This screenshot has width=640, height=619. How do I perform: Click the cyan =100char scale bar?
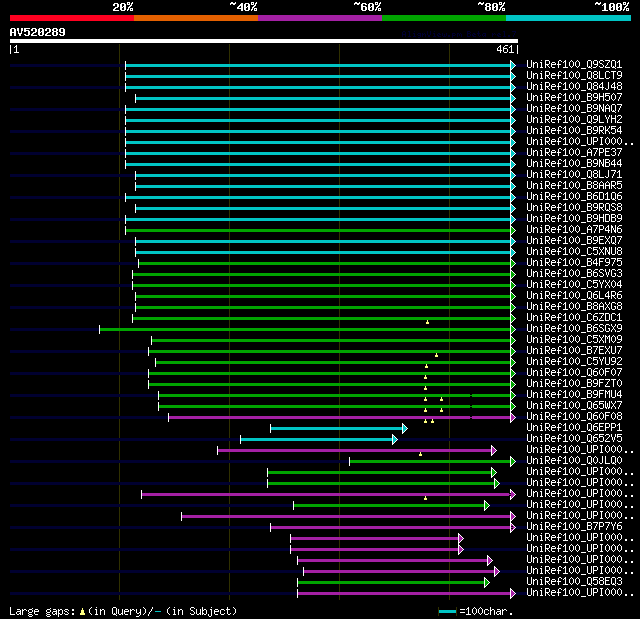click(448, 611)
